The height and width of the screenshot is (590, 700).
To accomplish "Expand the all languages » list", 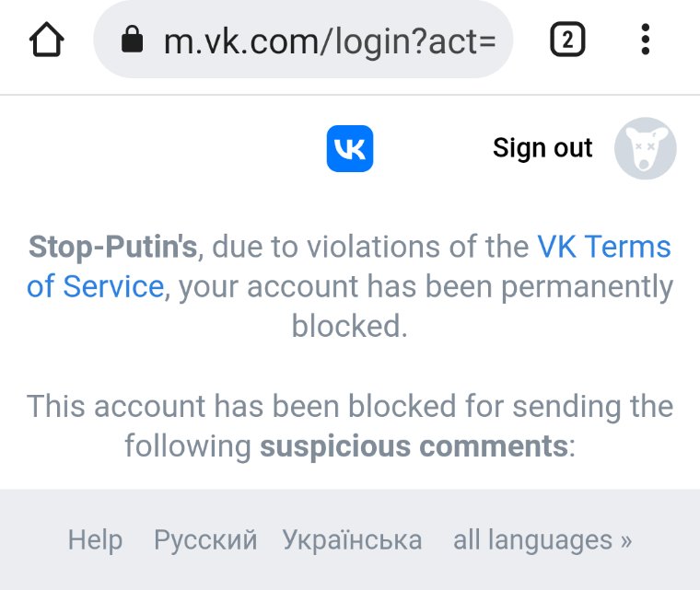I will (542, 540).
